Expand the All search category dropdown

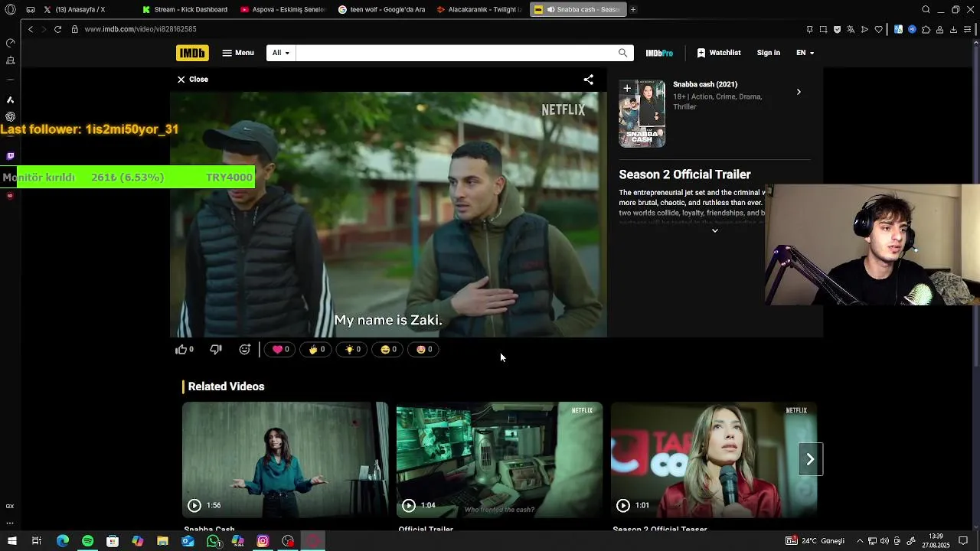pyautogui.click(x=281, y=53)
